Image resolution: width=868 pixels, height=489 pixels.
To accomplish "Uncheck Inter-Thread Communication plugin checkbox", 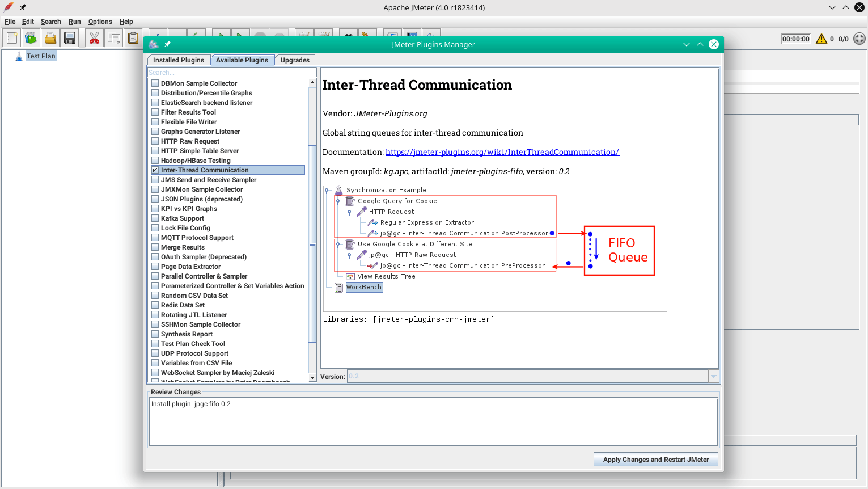I will [155, 170].
